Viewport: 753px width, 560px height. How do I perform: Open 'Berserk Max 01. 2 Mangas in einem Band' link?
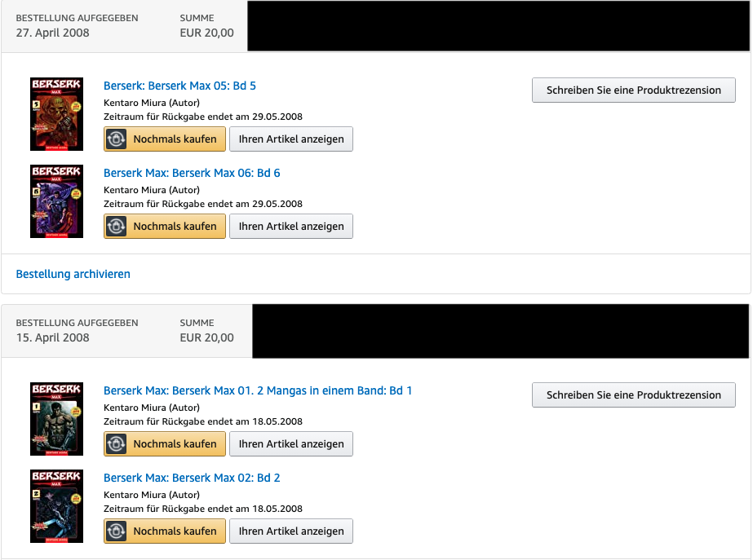tap(258, 390)
